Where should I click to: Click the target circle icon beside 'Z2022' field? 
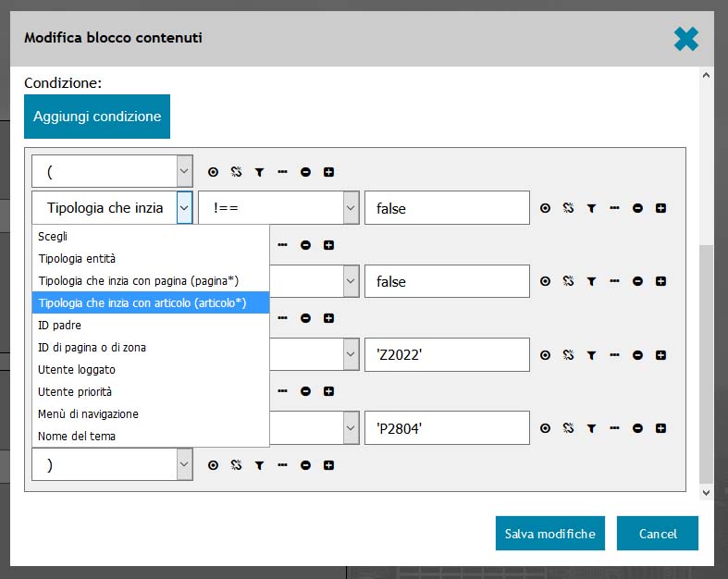click(x=545, y=355)
